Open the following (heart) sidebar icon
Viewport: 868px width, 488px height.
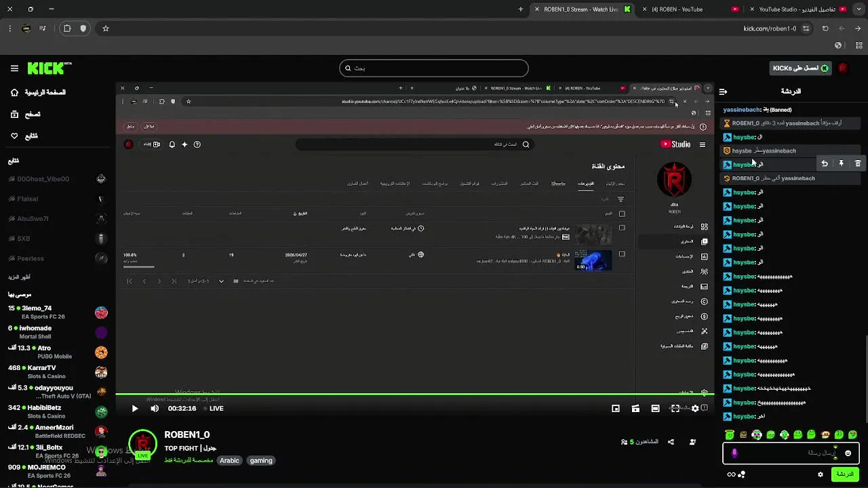14,136
